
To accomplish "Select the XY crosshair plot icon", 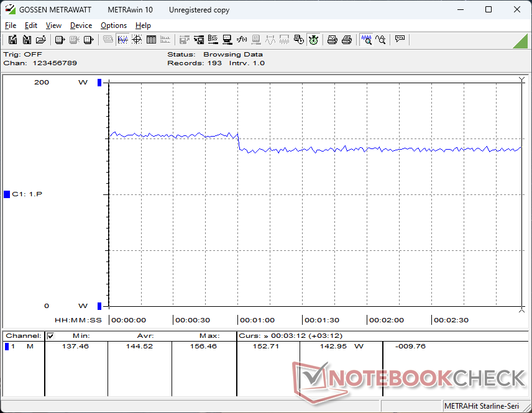I will coord(137,40).
